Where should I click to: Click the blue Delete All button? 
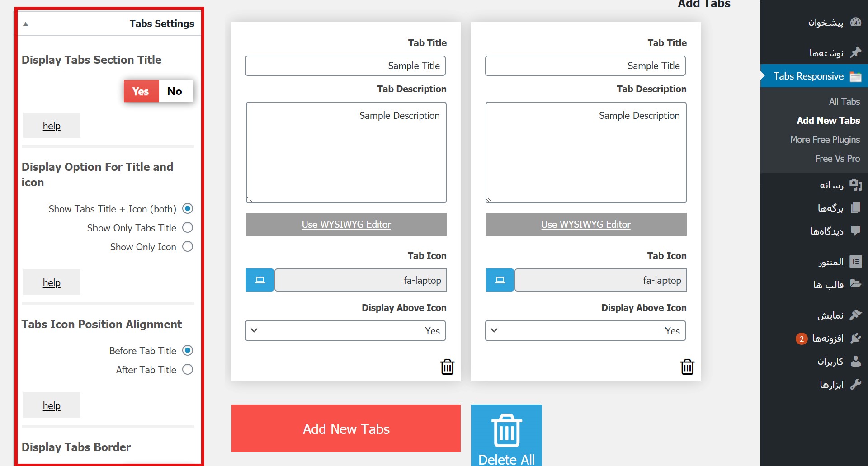(x=506, y=435)
